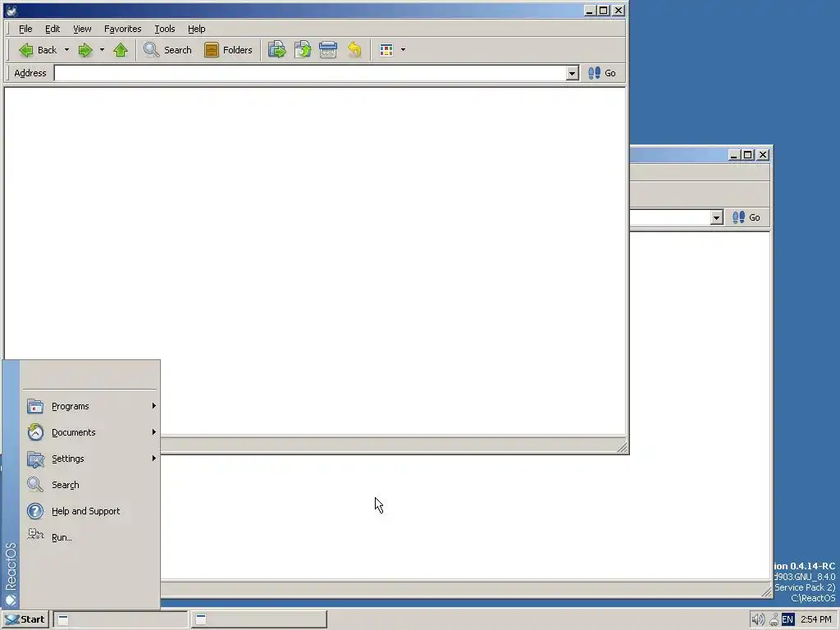Activate the first taskbar window button

pos(121,619)
